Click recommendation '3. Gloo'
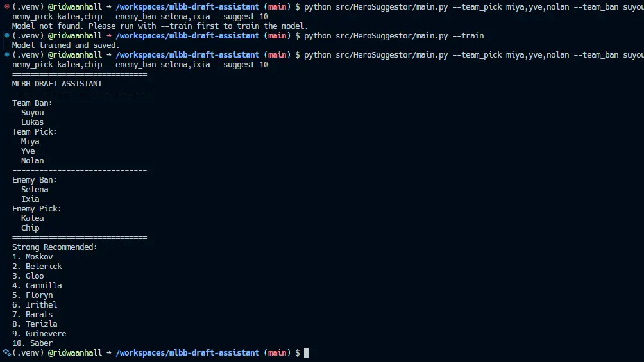This screenshot has height=362, width=644. [x=28, y=276]
